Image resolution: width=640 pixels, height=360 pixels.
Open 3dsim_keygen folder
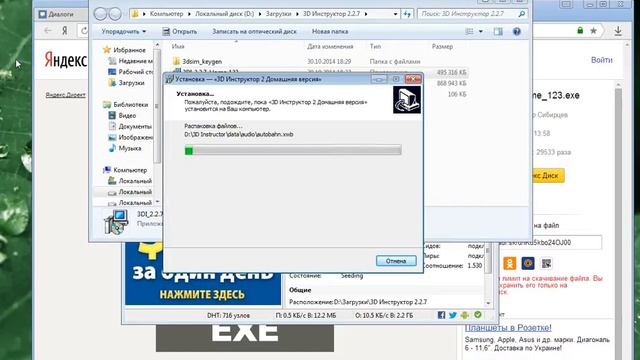coord(202,62)
